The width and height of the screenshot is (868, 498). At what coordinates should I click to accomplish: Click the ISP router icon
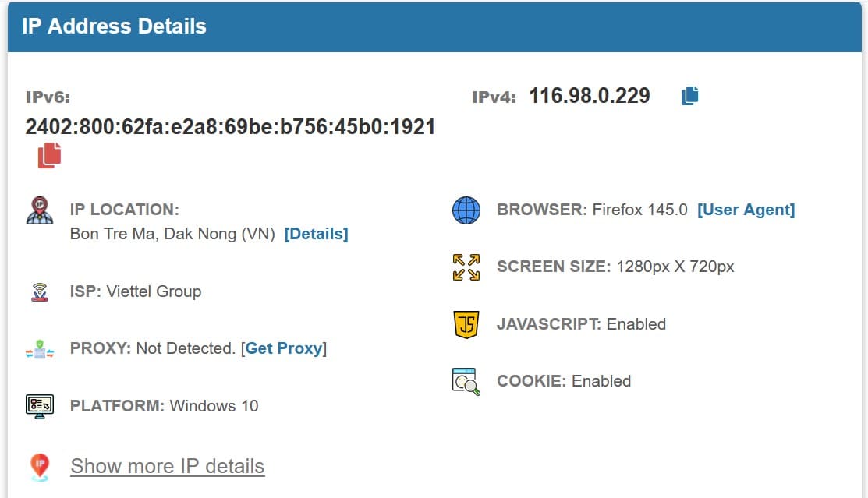click(x=40, y=292)
